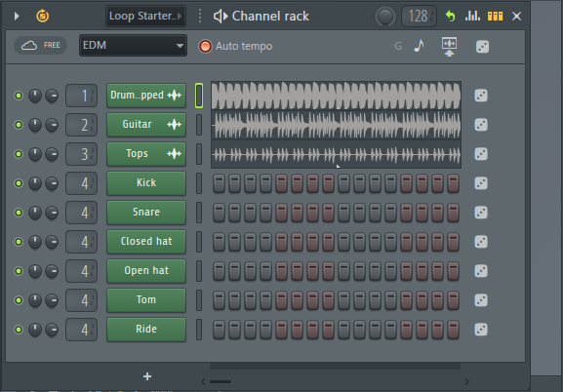This screenshot has width=563, height=392.
Task: Adjust the Drum channel panning knob
Action: 35,96
